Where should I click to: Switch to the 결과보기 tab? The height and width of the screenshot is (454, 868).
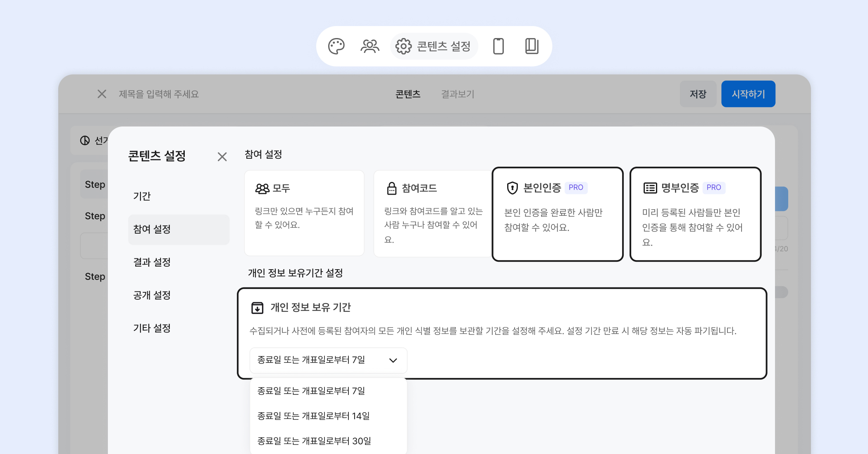[458, 94]
